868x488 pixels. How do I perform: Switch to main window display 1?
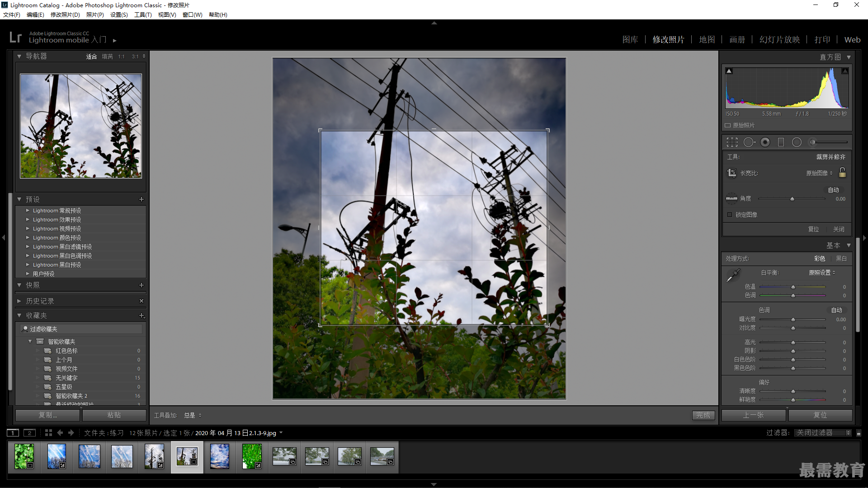tap(13, 433)
